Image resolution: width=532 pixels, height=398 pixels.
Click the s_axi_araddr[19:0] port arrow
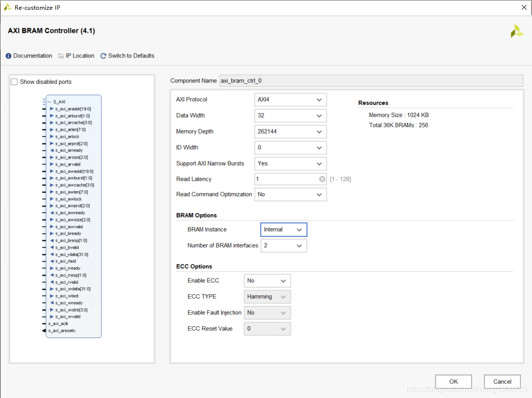click(52, 109)
